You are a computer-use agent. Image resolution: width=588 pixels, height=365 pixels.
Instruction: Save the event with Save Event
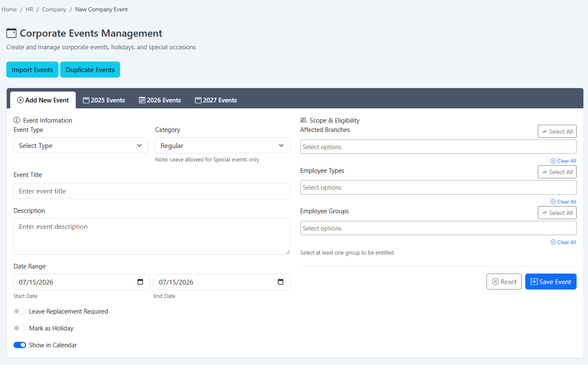[551, 282]
